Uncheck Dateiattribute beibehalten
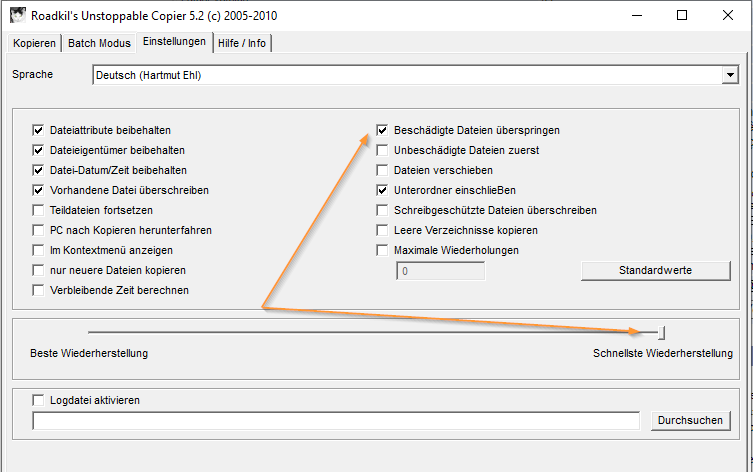753x472 pixels. tap(38, 130)
